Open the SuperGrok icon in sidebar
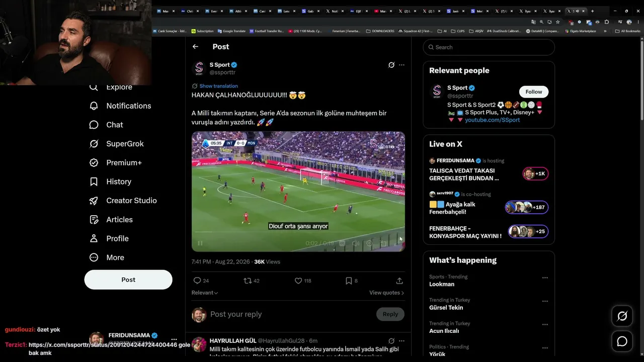 (94, 144)
